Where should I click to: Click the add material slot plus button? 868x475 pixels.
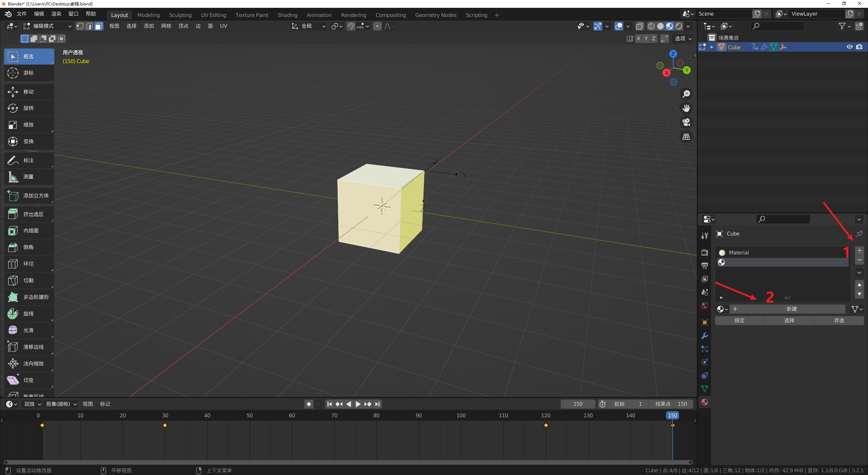(859, 251)
